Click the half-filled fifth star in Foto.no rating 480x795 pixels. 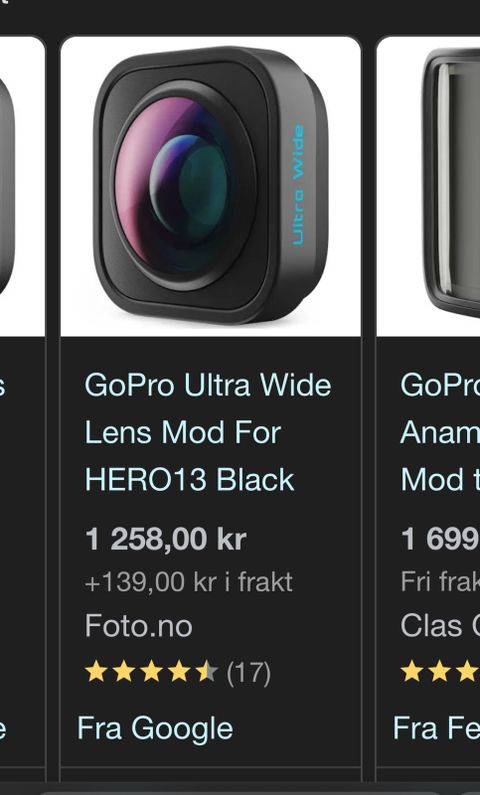[x=207, y=672]
